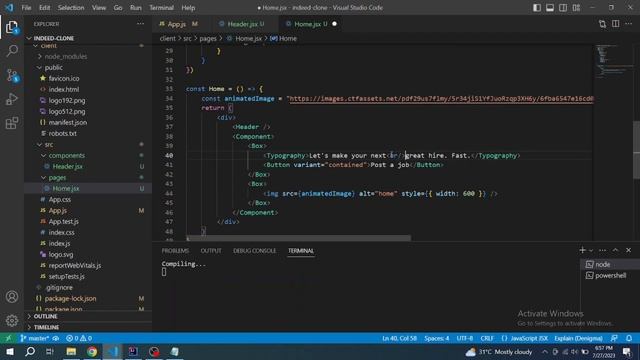Viewport: 640px width, 360px height.
Task: Open Chrome from the Windows taskbar
Action: 92,351
